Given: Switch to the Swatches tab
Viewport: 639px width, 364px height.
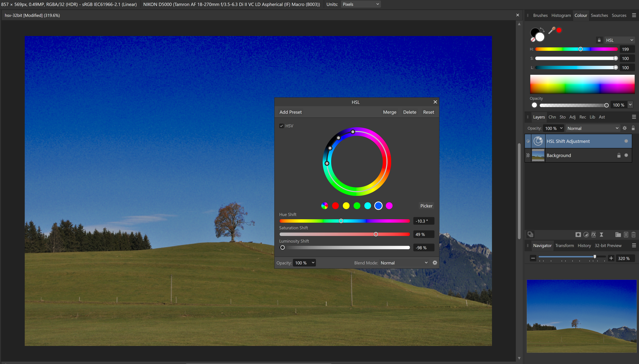Looking at the screenshot, I should click(x=599, y=15).
